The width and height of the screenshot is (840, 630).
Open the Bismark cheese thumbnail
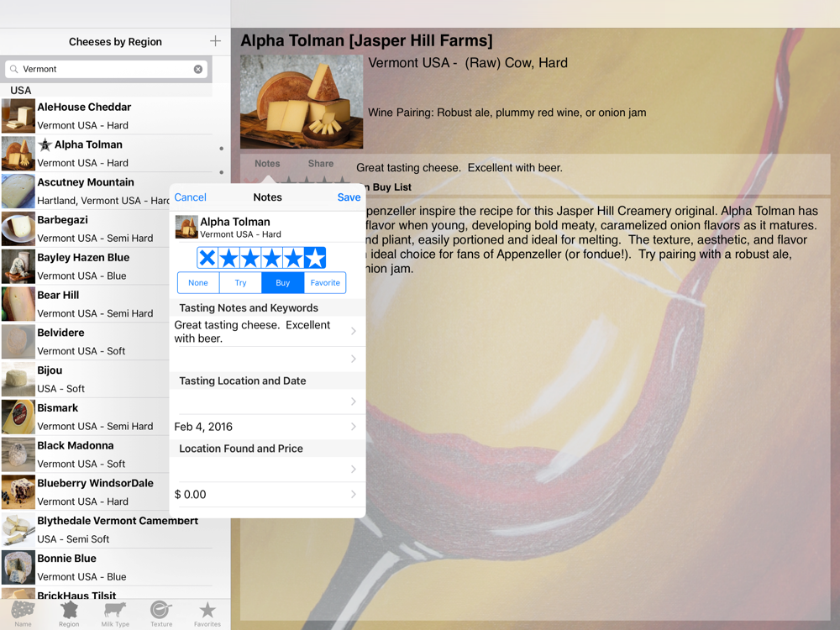point(18,417)
